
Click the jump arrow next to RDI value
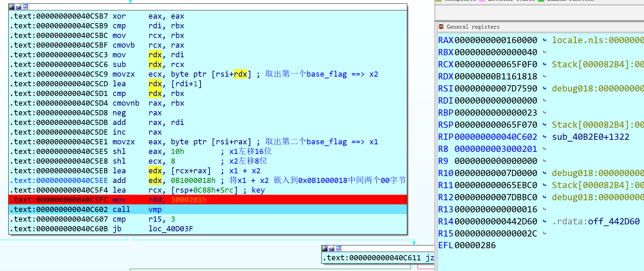(x=545, y=100)
